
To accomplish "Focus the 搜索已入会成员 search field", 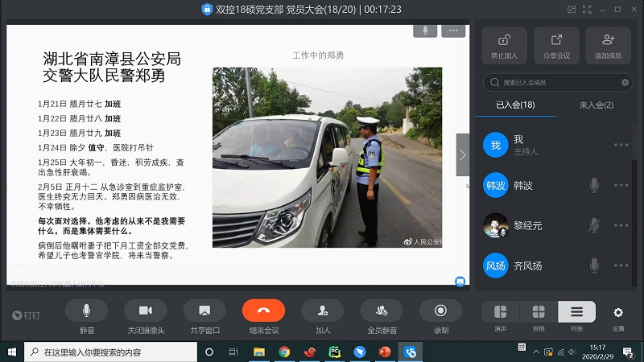I will (x=558, y=83).
